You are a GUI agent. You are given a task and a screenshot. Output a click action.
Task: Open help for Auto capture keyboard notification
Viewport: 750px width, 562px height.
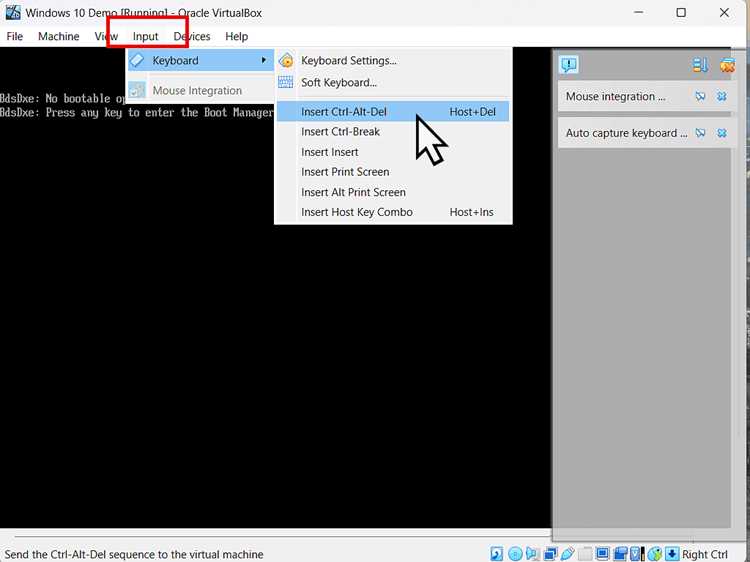(x=700, y=133)
